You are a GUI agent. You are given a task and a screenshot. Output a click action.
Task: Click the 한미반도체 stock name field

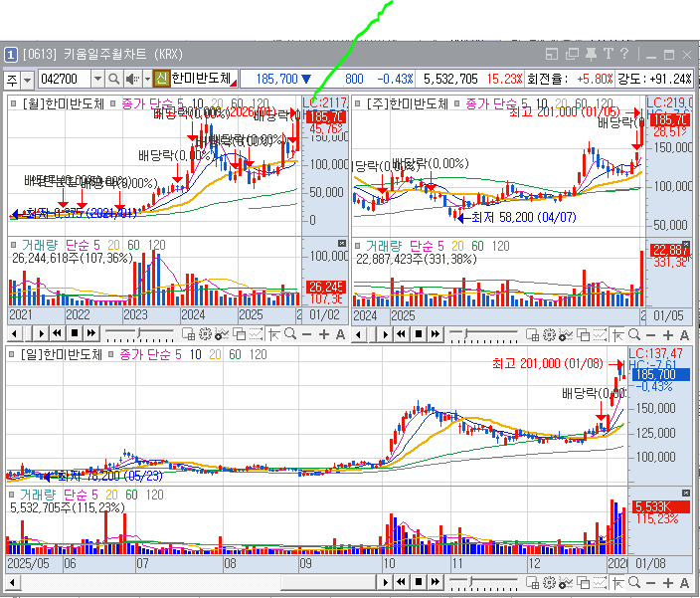tap(203, 79)
